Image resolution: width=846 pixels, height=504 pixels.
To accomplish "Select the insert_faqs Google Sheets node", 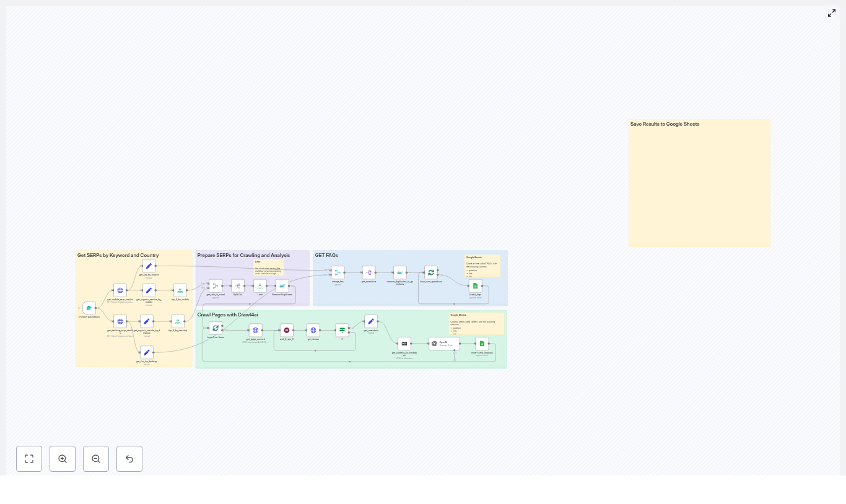I will tap(476, 285).
